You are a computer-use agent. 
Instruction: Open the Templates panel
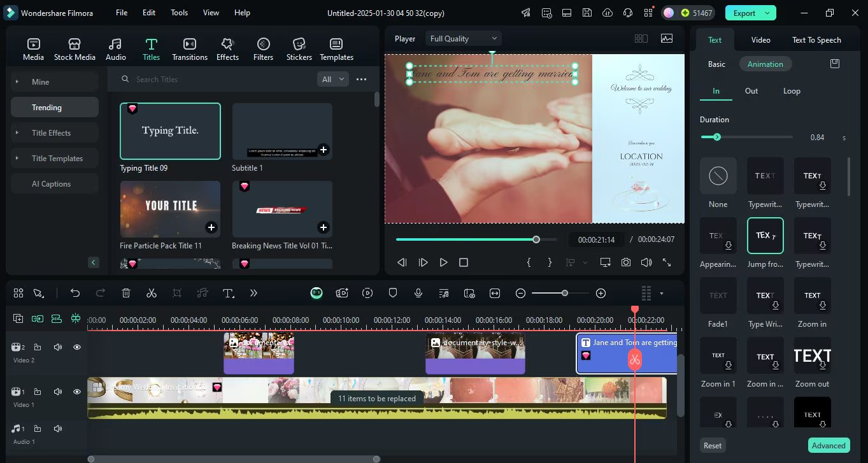pyautogui.click(x=336, y=49)
